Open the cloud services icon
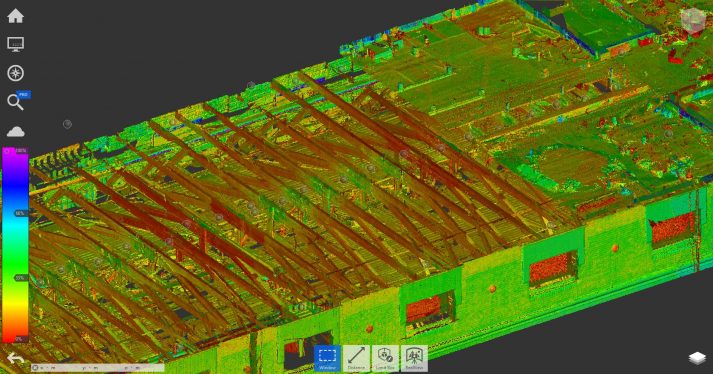The image size is (713, 374). pyautogui.click(x=15, y=131)
